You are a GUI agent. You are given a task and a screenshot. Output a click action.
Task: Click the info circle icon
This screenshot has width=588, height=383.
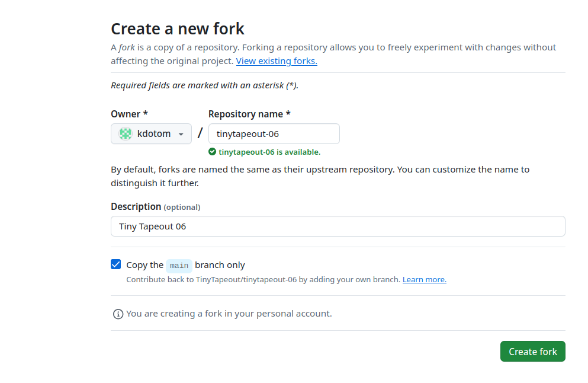pyautogui.click(x=118, y=314)
